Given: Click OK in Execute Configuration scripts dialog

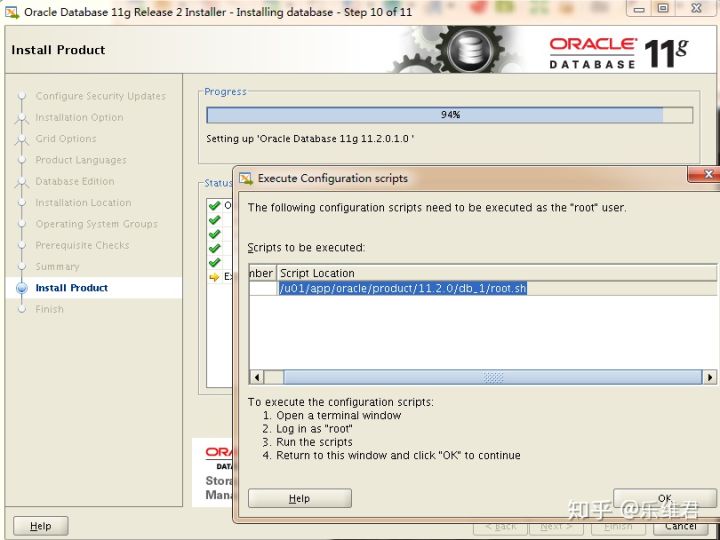Looking at the screenshot, I should point(665,498).
